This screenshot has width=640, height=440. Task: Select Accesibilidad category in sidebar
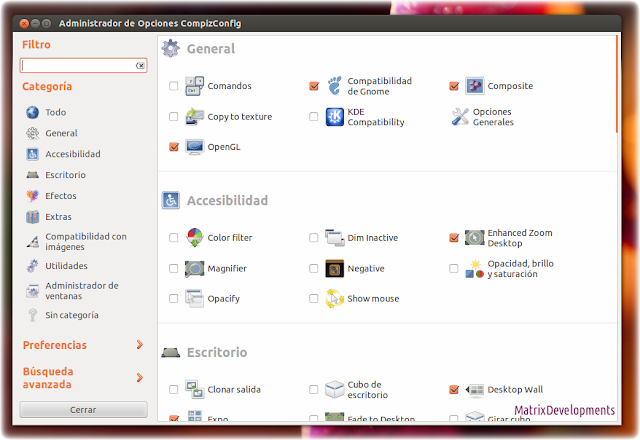point(73,154)
